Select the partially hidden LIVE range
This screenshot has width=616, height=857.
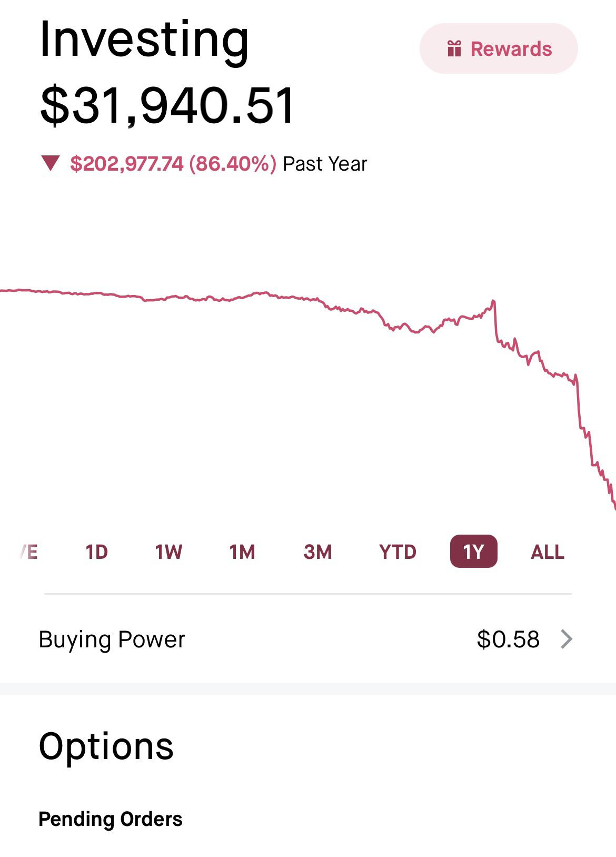tap(29, 551)
